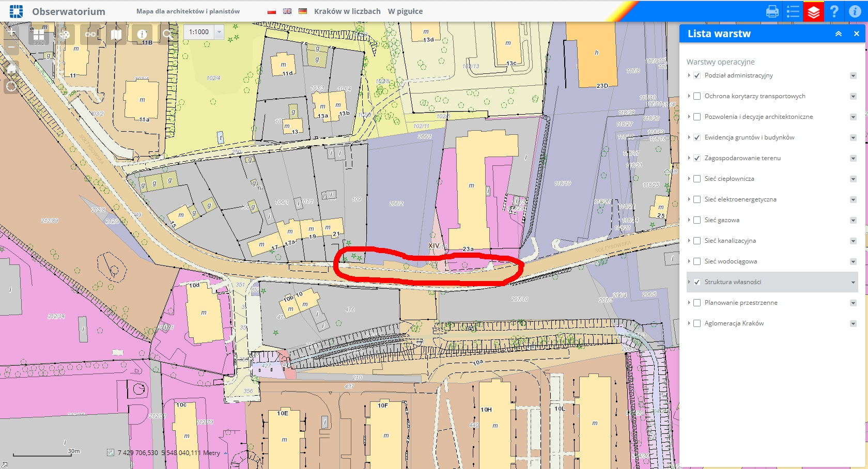Open the basemap gallery grid icon
Image resolution: width=868 pixels, height=469 pixels.
coord(39,35)
